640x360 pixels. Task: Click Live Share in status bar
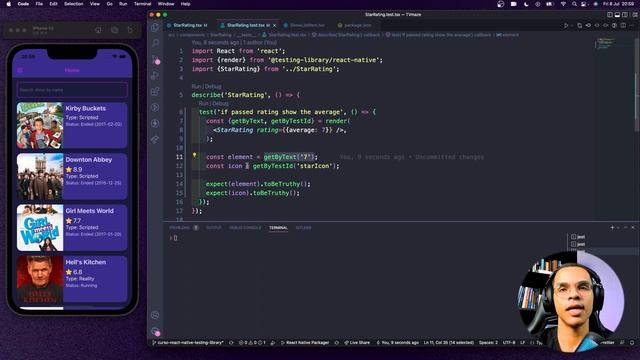point(357,343)
